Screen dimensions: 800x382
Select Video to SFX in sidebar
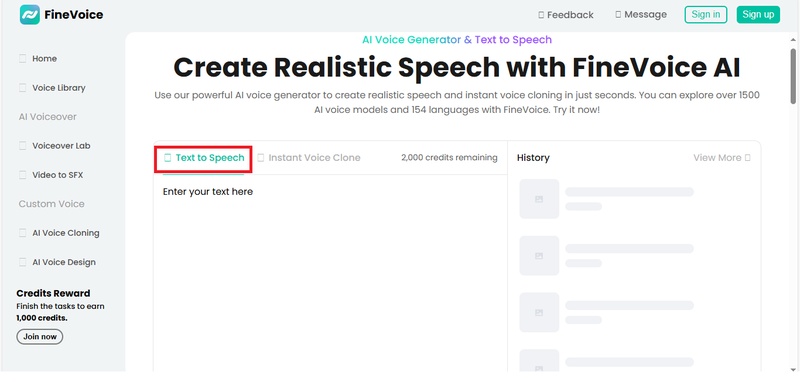click(x=51, y=175)
